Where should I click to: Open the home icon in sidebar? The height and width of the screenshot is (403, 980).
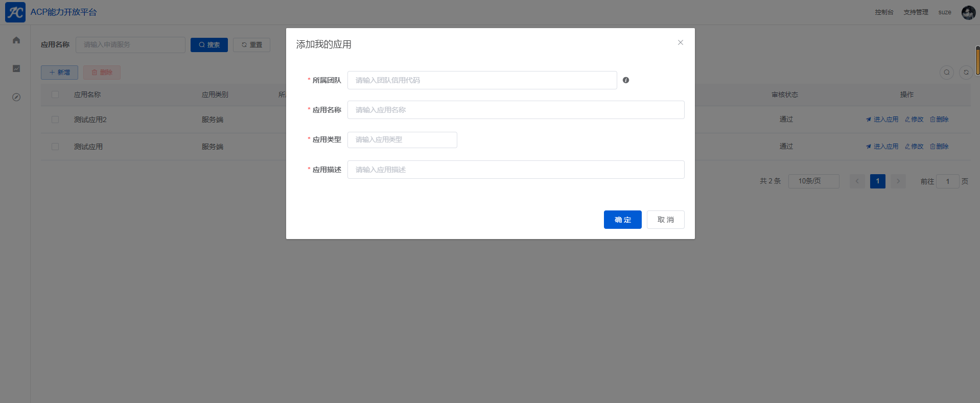[16, 40]
